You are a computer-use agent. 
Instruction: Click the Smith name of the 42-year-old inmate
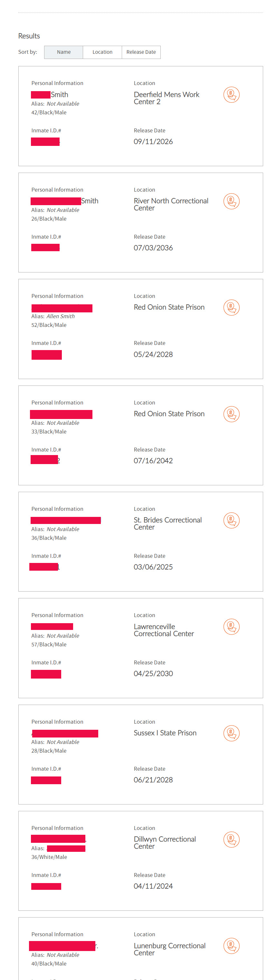click(59, 95)
